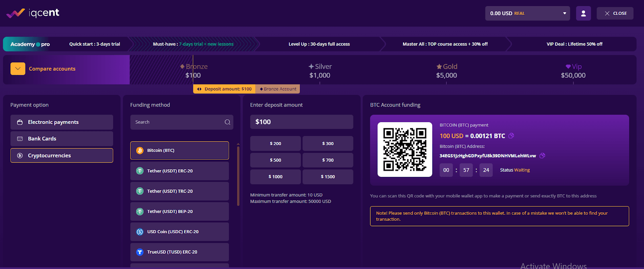This screenshot has width=644, height=269.
Task: Choose the Bronze $100 account tier
Action: coord(194,71)
